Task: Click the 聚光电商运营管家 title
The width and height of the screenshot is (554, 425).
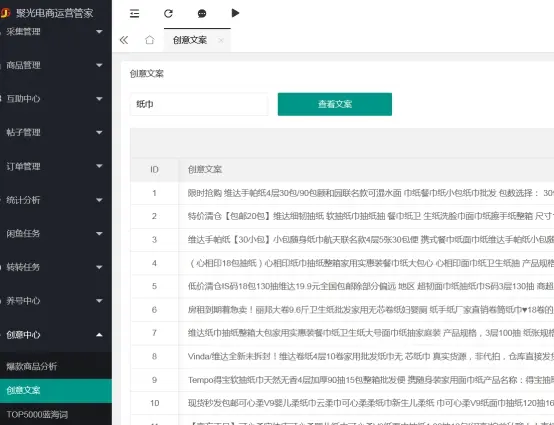Action: click(54, 13)
